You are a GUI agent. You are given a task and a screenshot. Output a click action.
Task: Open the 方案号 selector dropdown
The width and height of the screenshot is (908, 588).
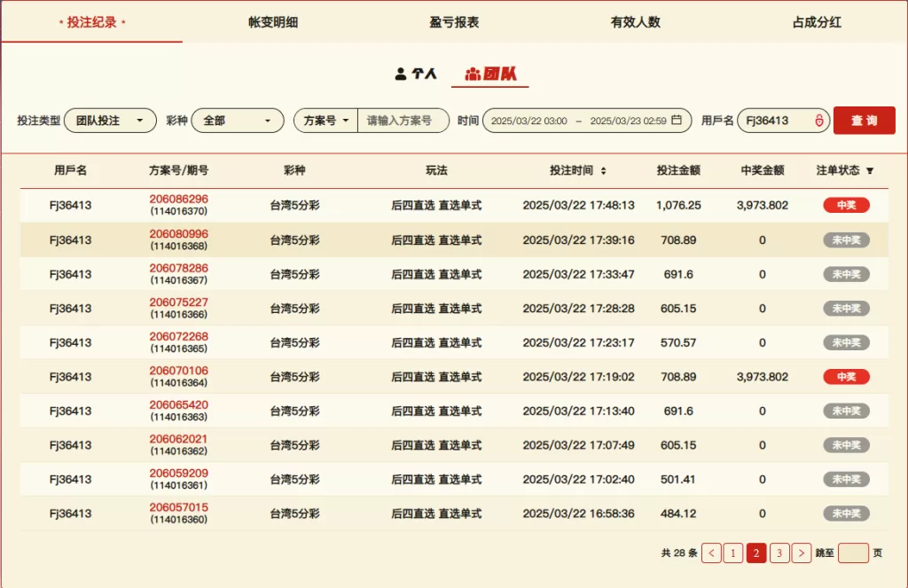[x=326, y=121]
